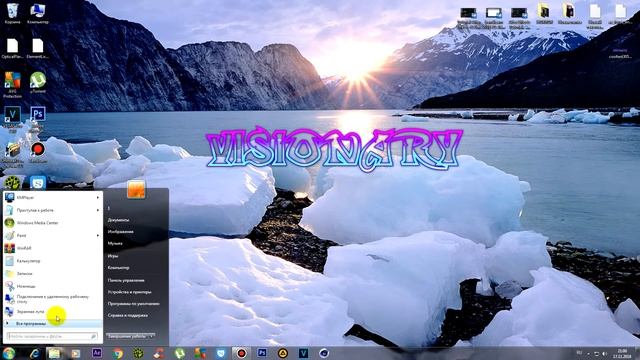
Task: Open KMPlayer from the Start menu
Action: (53, 198)
